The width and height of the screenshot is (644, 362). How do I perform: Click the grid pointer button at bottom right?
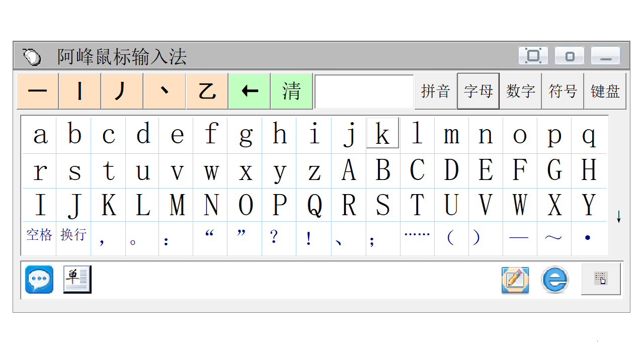[x=601, y=279]
